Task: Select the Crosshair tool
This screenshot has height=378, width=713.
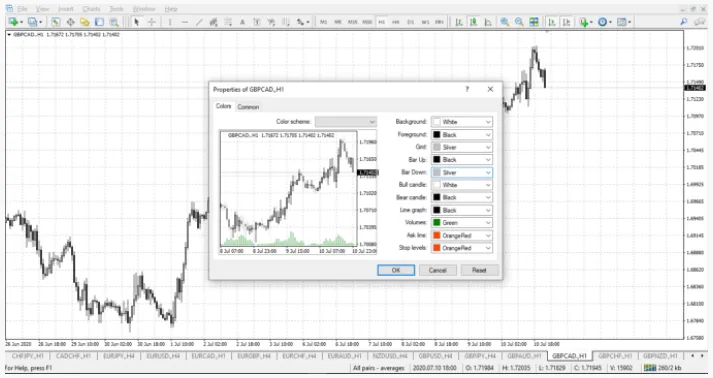Action: 151,22
